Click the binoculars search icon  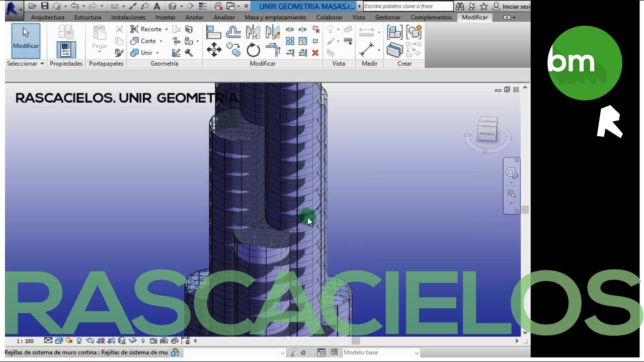(x=460, y=6)
